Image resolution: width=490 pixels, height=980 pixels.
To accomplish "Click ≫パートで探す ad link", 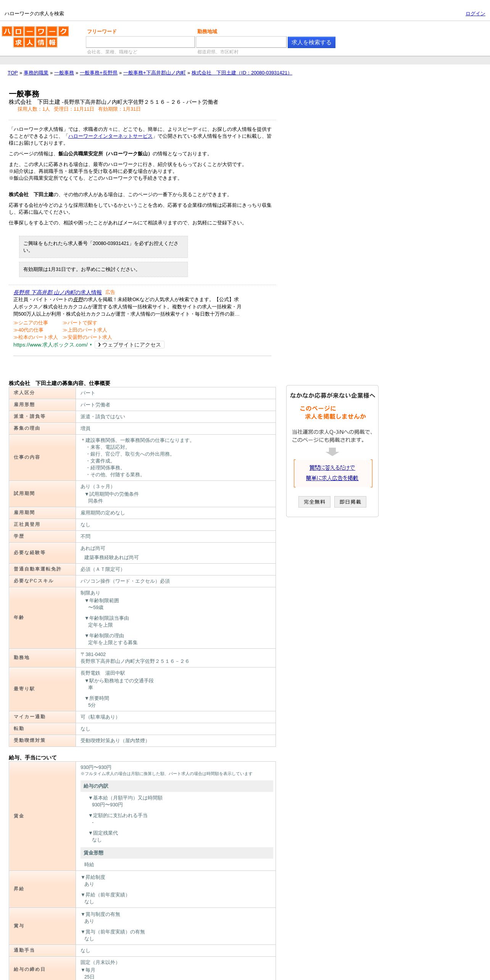I will (80, 323).
